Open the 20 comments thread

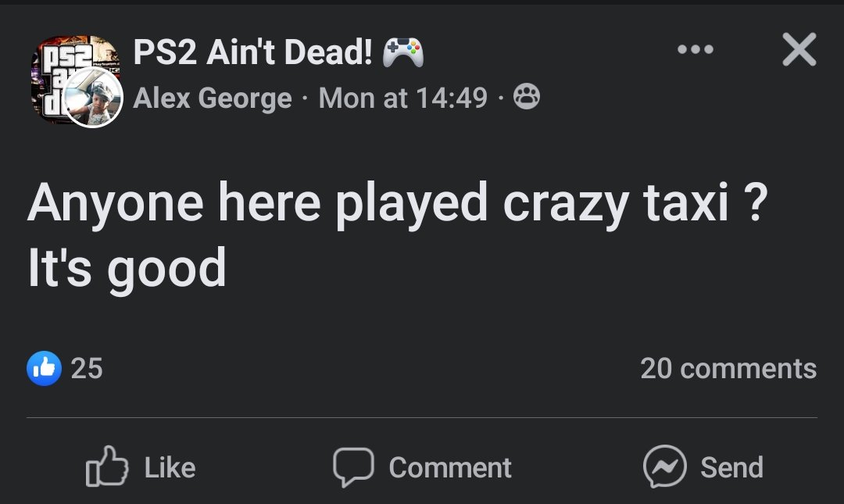point(728,368)
